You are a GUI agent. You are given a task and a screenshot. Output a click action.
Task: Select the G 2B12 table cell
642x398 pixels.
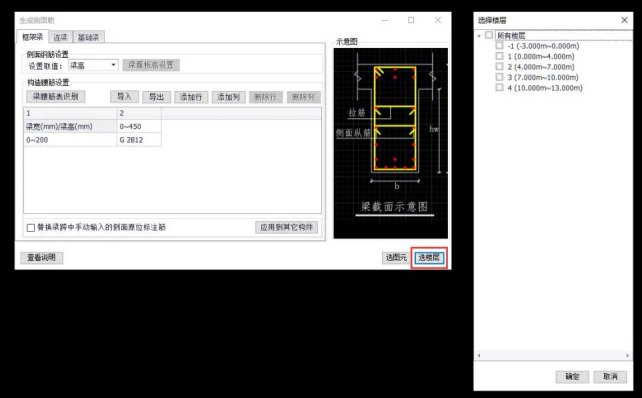pyautogui.click(x=139, y=140)
